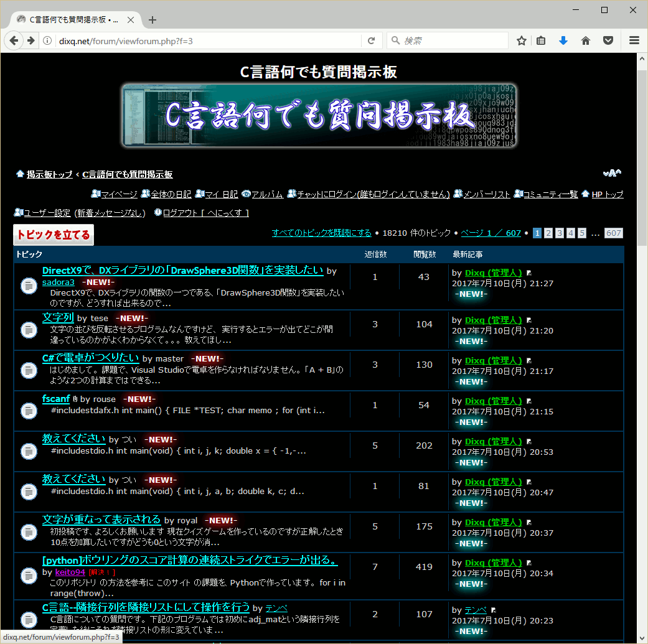Go to page 2 of topics
The image size is (648, 644).
(x=548, y=233)
